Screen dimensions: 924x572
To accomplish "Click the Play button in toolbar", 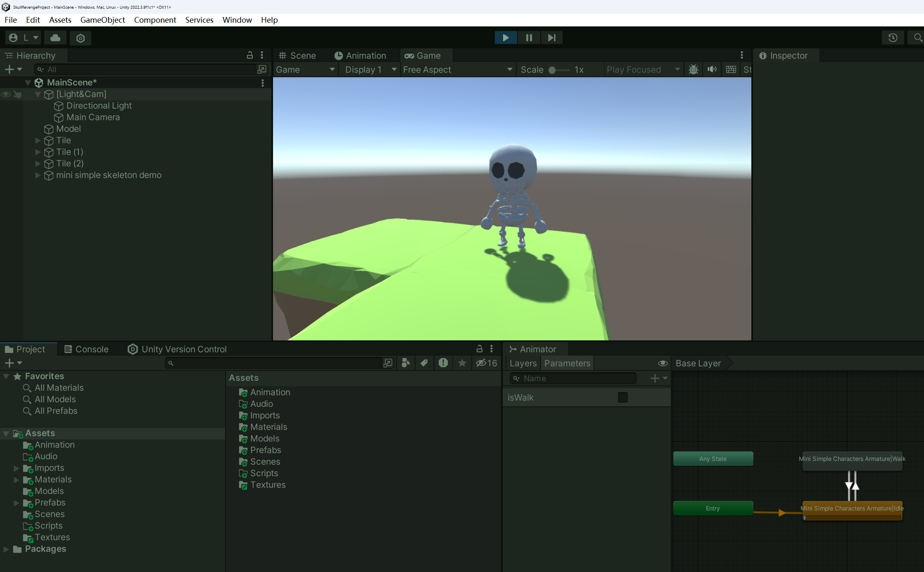I will (x=506, y=38).
